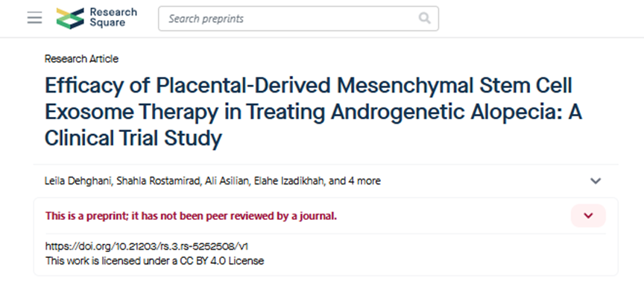Open the article title heading
Viewport: 644px width, 284px height.
[x=313, y=112]
